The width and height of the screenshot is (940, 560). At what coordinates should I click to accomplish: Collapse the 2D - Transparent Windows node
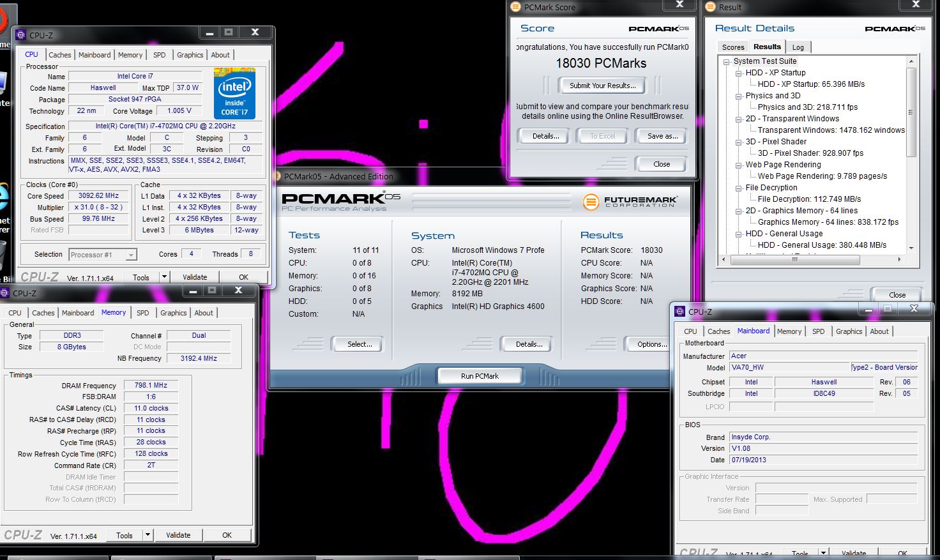click(x=738, y=119)
